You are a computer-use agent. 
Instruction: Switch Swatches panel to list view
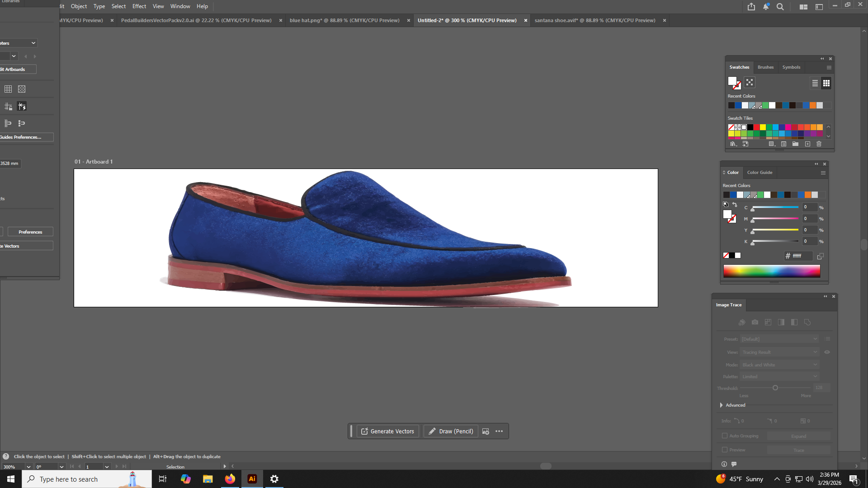815,83
